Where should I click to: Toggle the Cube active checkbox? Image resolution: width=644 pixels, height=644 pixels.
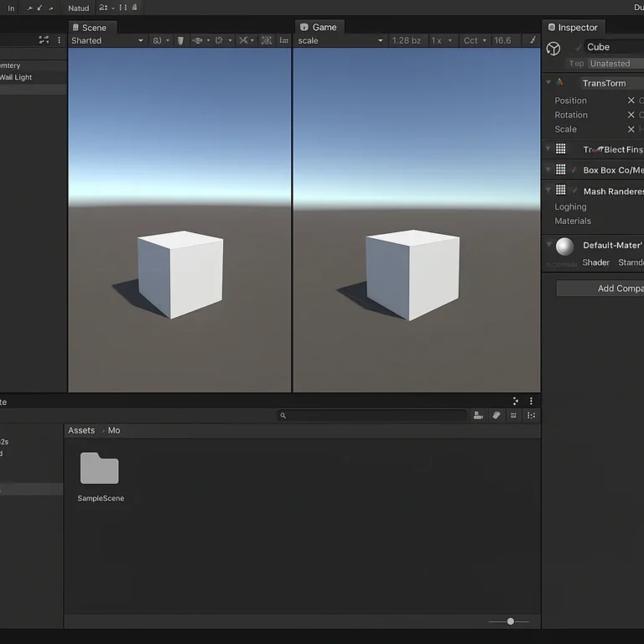579,47
